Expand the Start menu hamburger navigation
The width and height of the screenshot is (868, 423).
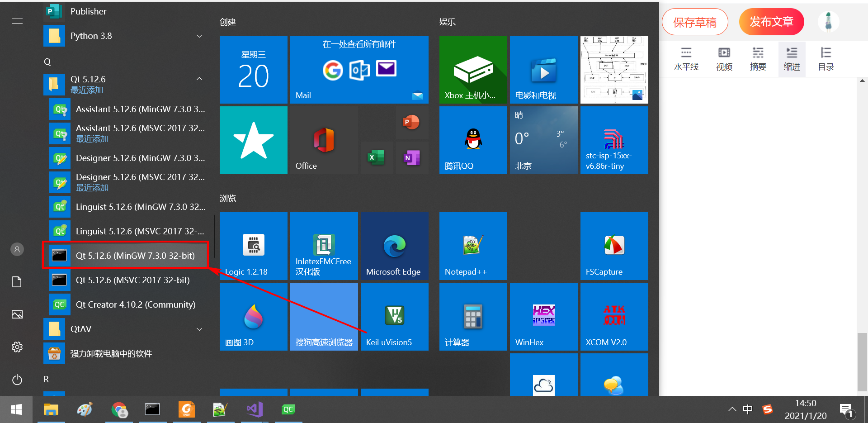tap(17, 21)
